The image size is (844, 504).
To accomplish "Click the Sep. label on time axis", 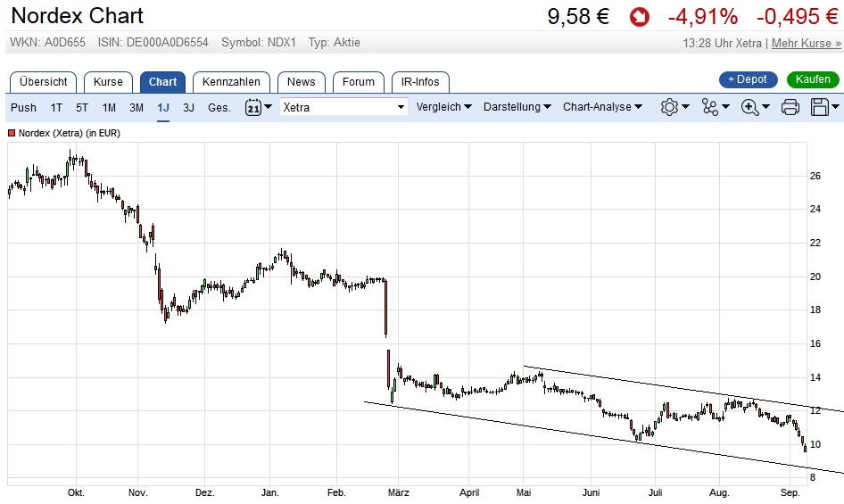I will click(790, 492).
